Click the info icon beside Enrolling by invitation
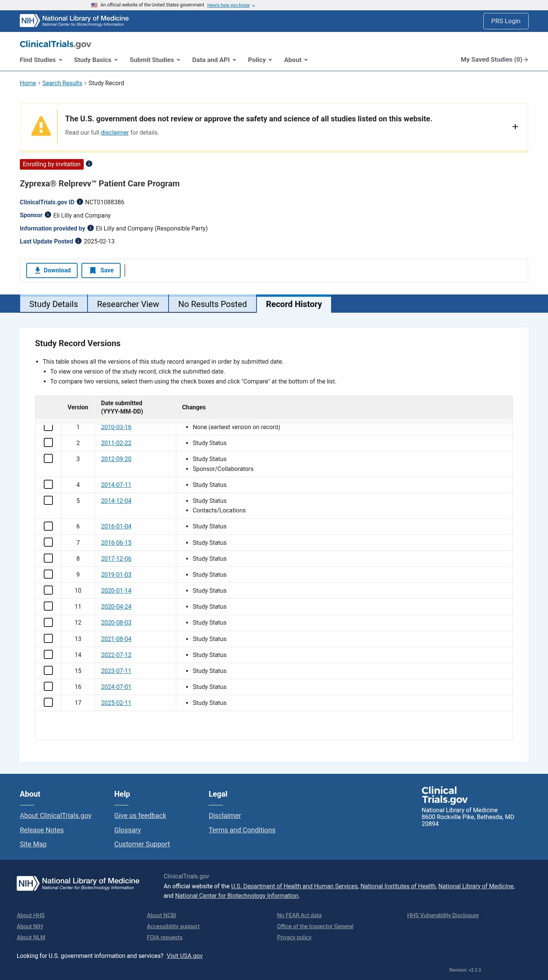 [89, 164]
